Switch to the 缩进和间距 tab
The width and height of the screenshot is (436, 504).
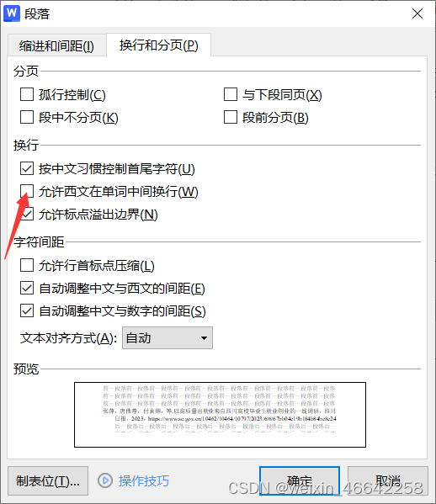(56, 45)
